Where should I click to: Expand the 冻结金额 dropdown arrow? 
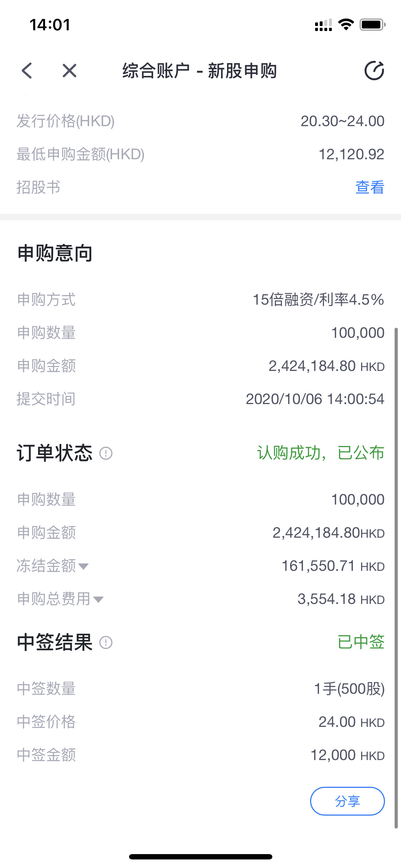pos(83,566)
